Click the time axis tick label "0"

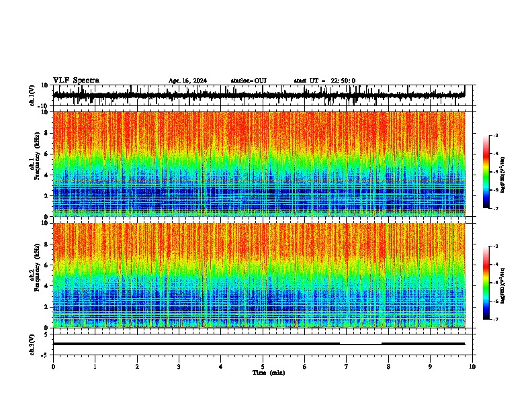tap(53, 367)
